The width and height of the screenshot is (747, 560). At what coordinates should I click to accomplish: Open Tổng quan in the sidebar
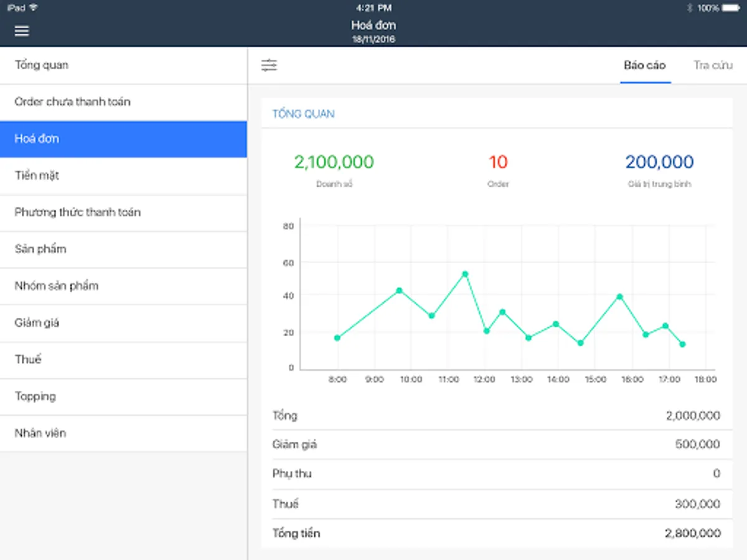[x=123, y=65]
